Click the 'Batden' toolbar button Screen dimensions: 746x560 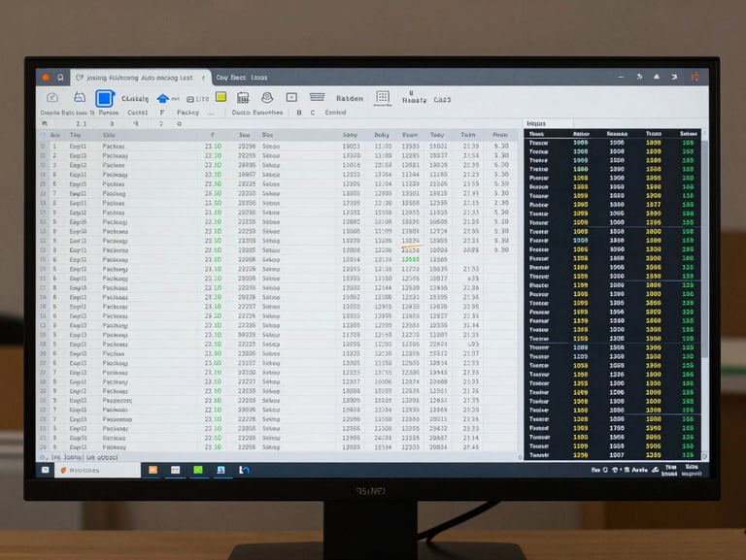(350, 98)
